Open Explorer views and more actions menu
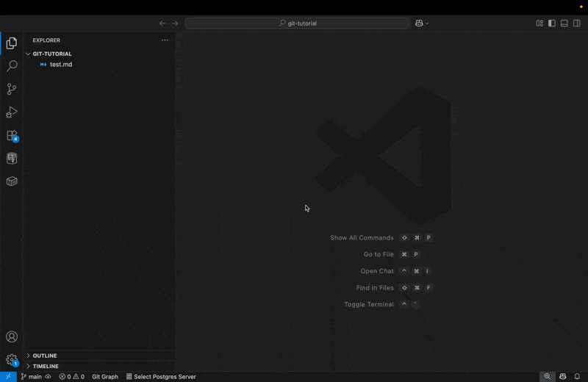The height and width of the screenshot is (382, 588). pos(165,40)
